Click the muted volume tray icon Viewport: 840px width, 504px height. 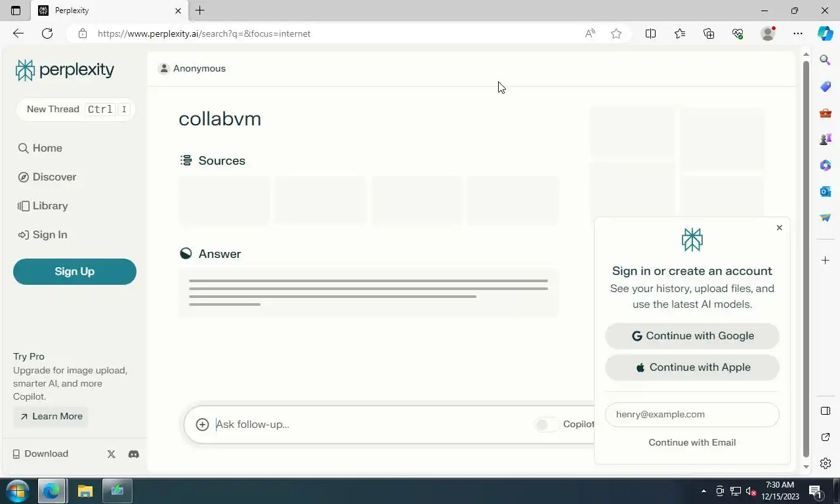(x=752, y=491)
